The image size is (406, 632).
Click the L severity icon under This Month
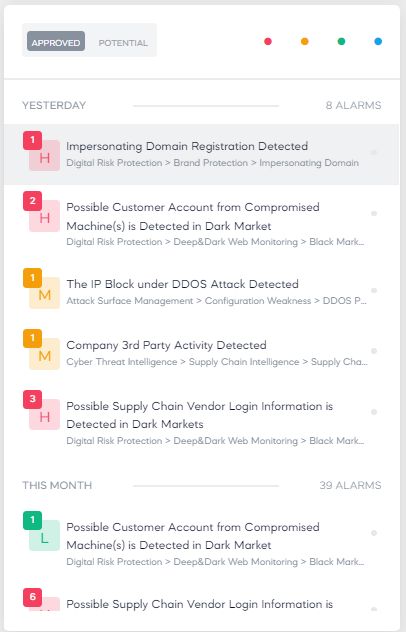45,536
